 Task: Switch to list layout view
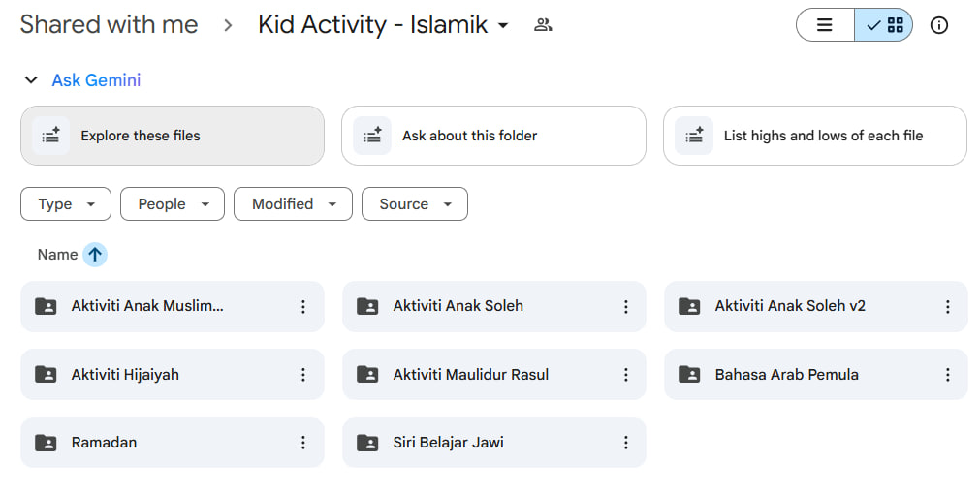(825, 25)
